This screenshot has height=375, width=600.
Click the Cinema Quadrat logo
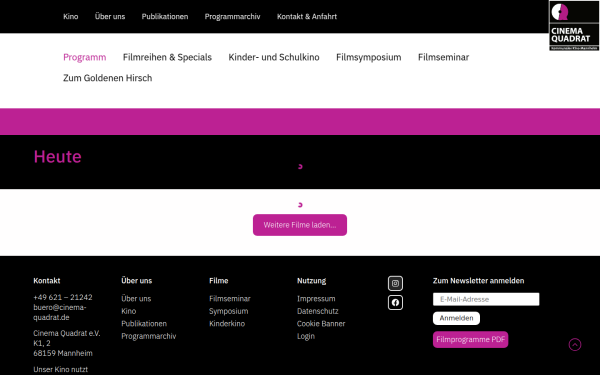(574, 26)
